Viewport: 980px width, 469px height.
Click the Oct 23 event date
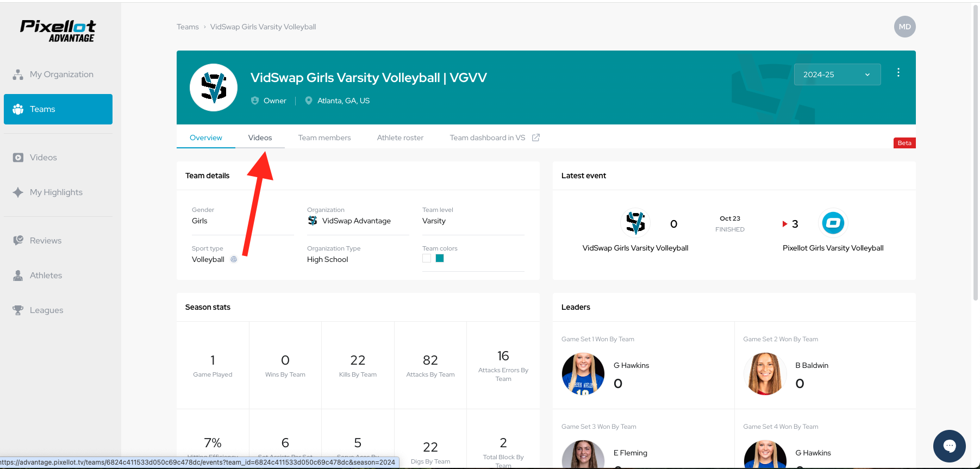point(730,218)
